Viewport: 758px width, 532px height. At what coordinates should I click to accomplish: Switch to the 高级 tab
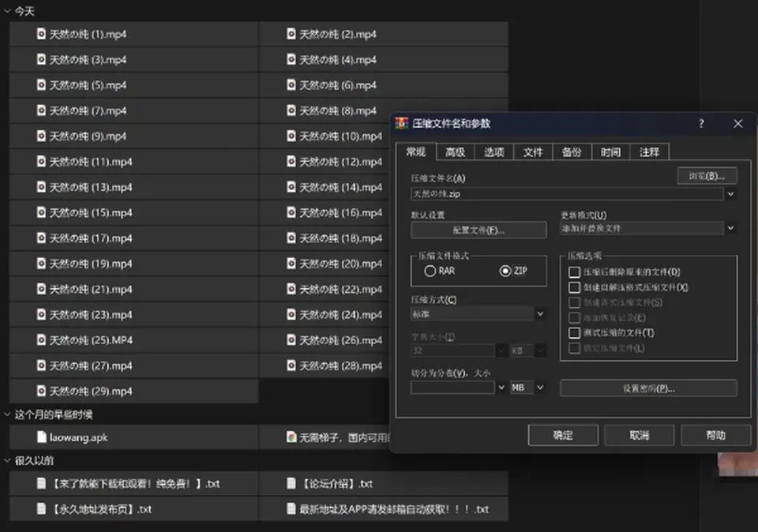click(455, 152)
